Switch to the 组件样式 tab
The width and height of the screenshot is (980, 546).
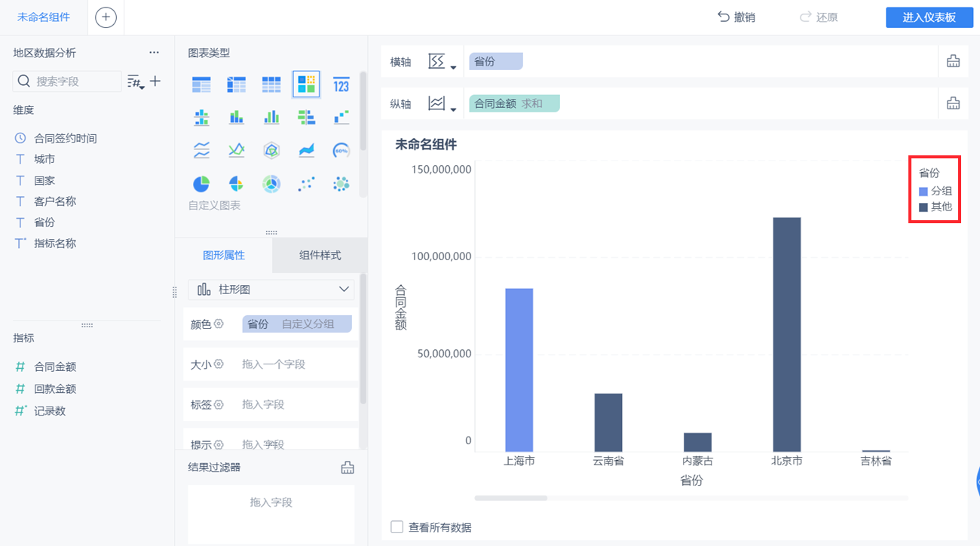319,256
